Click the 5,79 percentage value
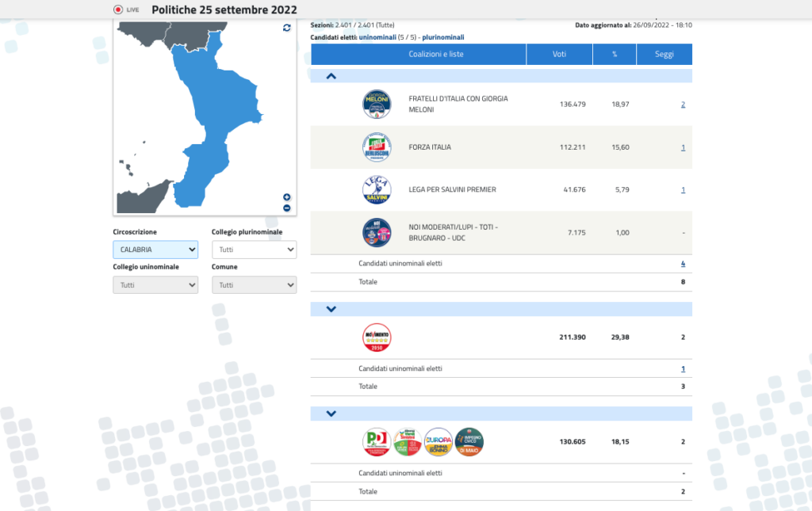This screenshot has width=812, height=511. click(622, 190)
